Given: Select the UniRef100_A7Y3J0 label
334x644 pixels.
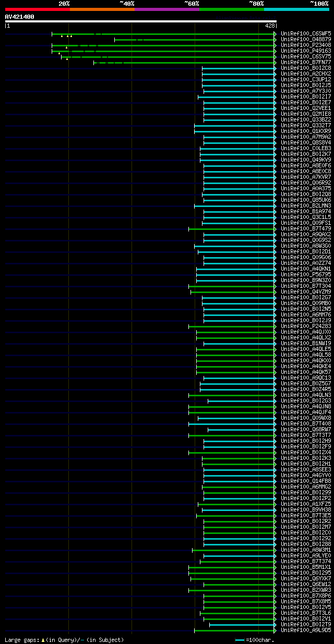Looking at the screenshot, I should tap(306, 91).
